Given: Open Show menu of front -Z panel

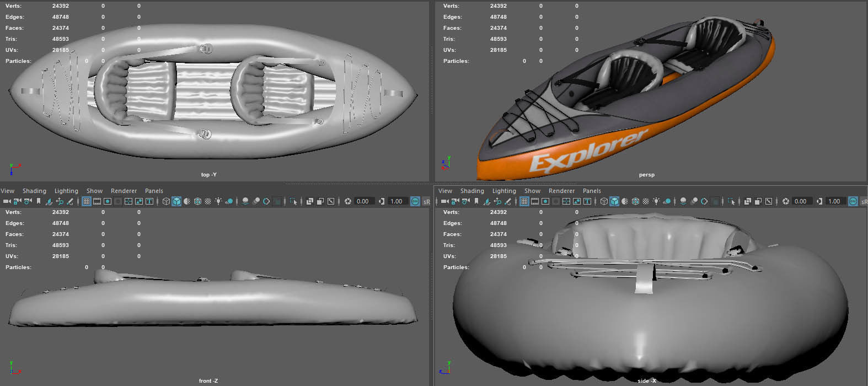Looking at the screenshot, I should [x=95, y=191].
